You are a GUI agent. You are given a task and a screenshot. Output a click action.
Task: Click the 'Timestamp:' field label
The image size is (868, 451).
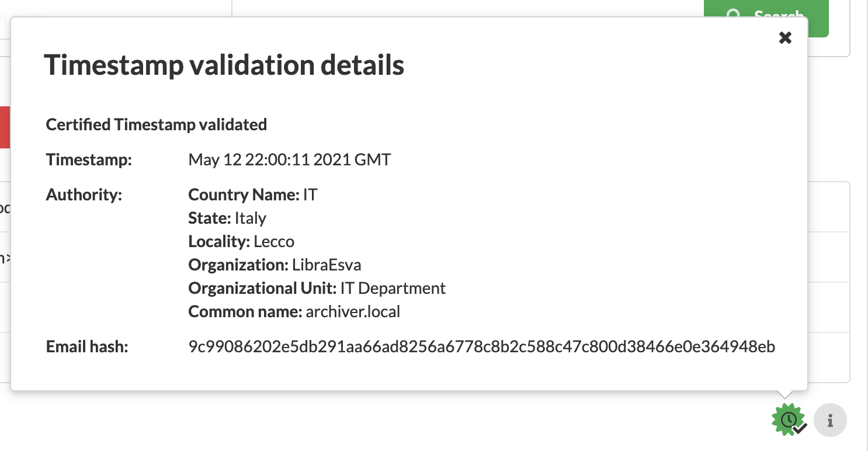coord(89,159)
